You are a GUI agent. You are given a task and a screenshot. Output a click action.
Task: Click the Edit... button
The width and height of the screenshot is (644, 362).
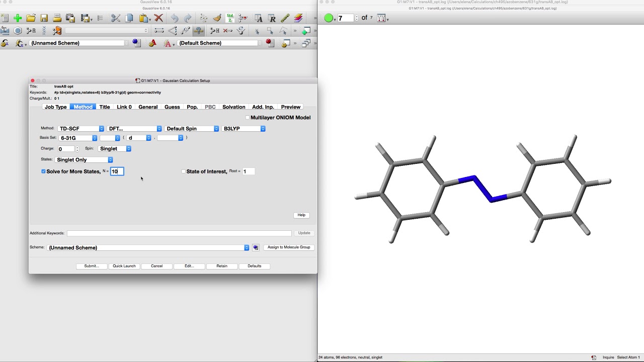click(x=189, y=266)
